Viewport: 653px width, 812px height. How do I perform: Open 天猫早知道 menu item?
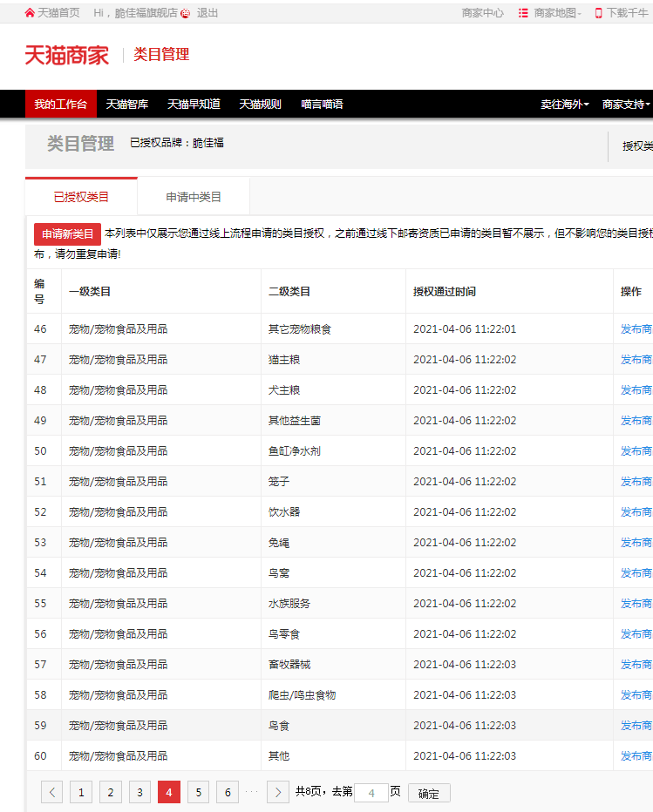[x=194, y=104]
